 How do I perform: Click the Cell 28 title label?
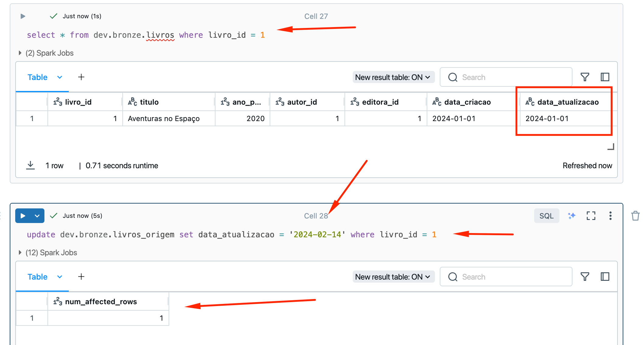point(316,216)
